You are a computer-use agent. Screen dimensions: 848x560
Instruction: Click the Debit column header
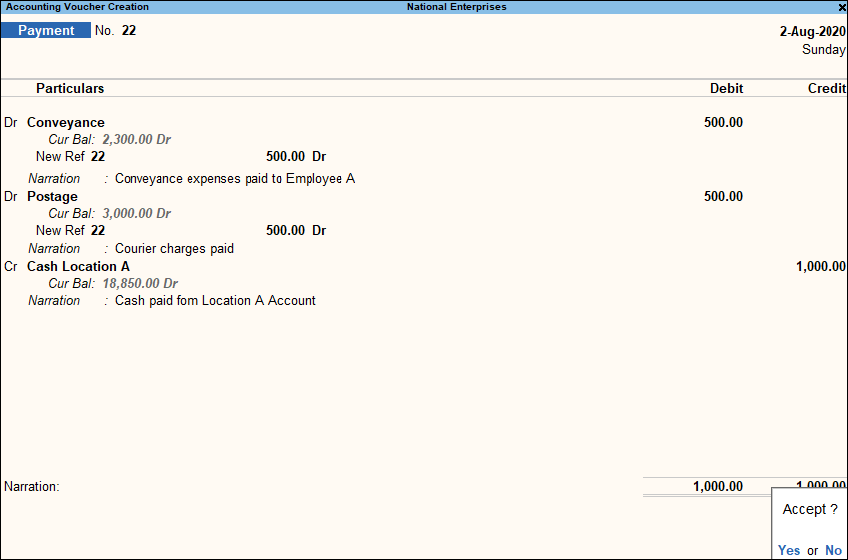[726, 88]
